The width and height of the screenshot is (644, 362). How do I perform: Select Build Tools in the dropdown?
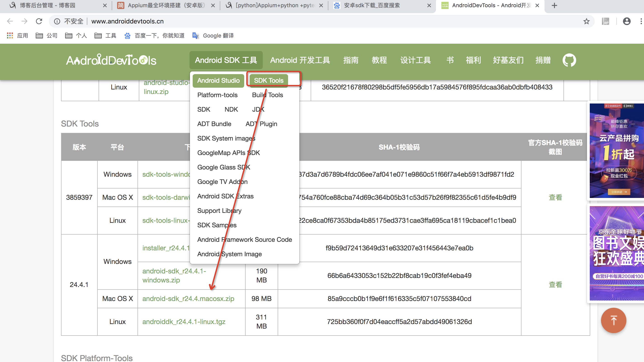coord(268,95)
